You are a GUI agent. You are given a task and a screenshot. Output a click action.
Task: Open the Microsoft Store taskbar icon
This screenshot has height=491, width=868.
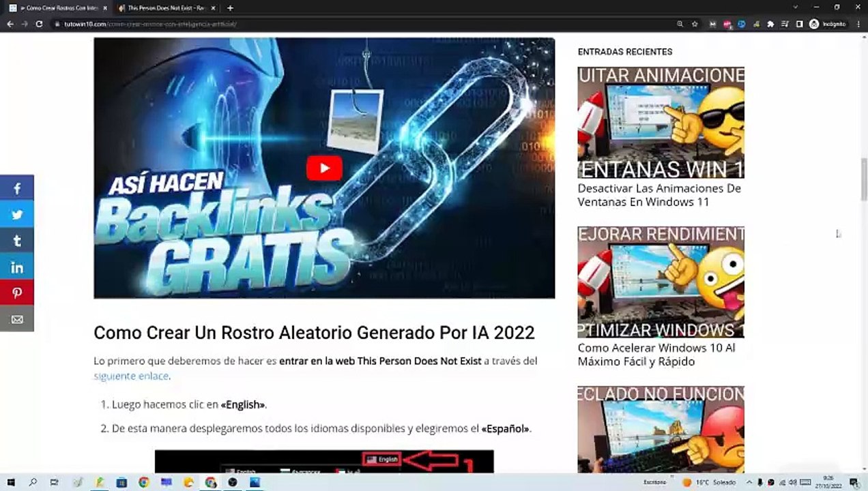point(121,483)
